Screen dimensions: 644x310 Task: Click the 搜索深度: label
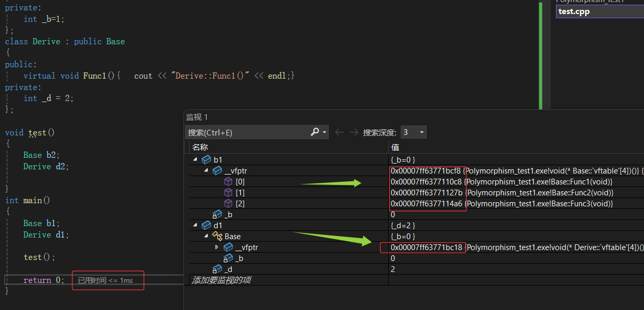(x=380, y=132)
